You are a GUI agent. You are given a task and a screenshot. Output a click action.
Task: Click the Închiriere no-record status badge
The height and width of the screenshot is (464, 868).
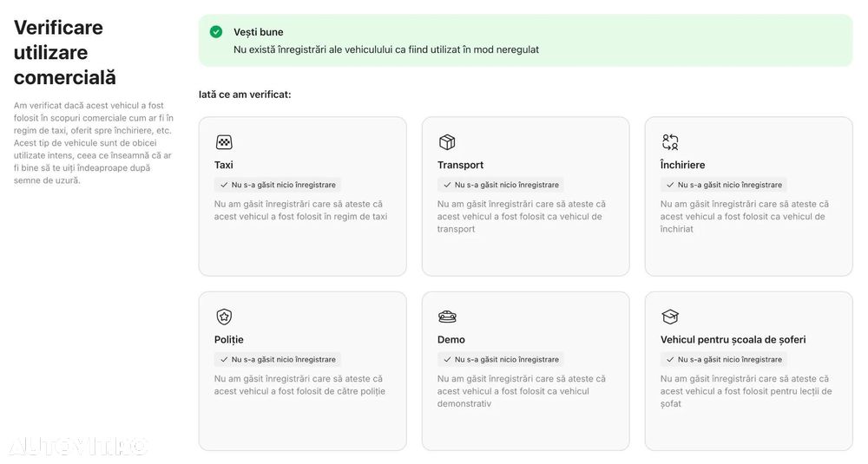coord(724,185)
